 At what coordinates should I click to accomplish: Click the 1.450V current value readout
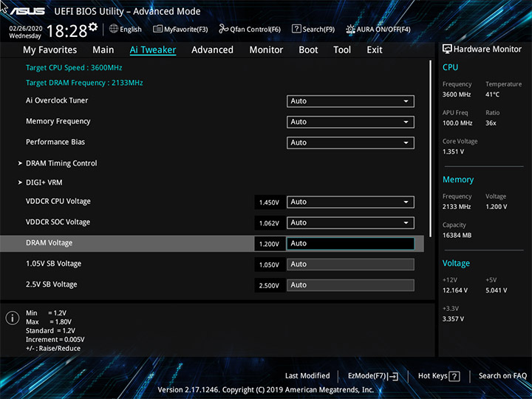point(270,202)
